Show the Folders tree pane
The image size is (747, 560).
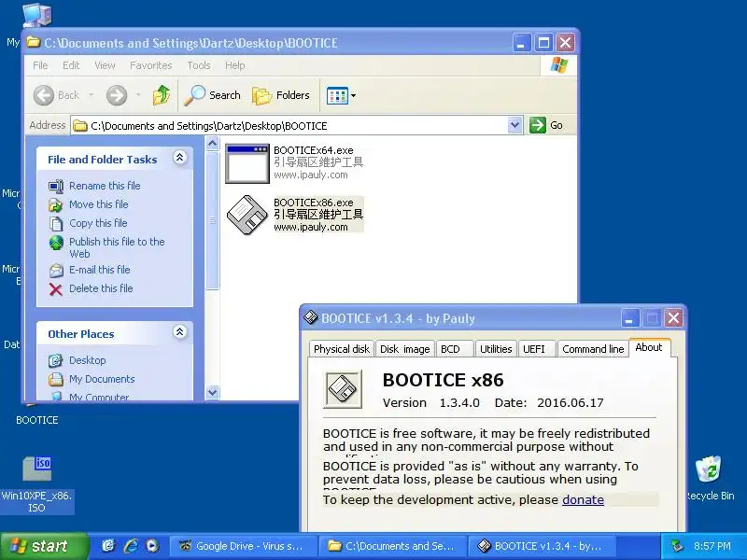tap(281, 95)
